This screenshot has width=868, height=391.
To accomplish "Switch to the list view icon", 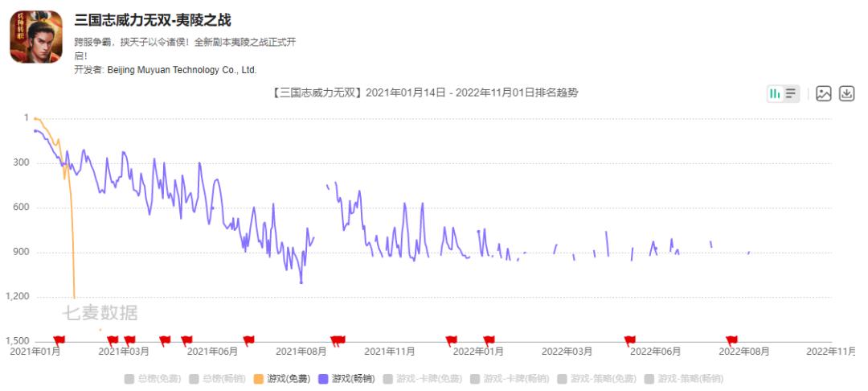I will coord(791,93).
